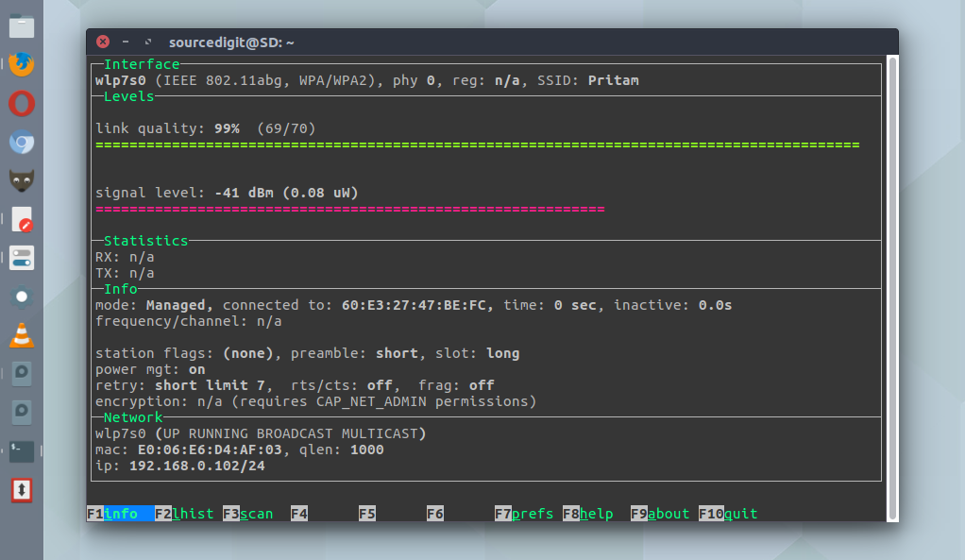This screenshot has height=560, width=965.
Task: Click the frequency/channel: n/a line
Action: click(188, 321)
